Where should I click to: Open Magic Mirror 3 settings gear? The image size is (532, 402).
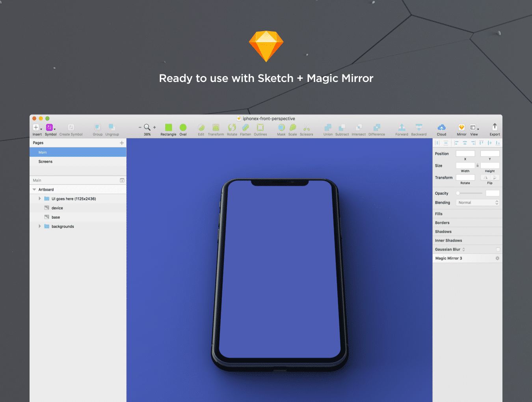pos(497,259)
